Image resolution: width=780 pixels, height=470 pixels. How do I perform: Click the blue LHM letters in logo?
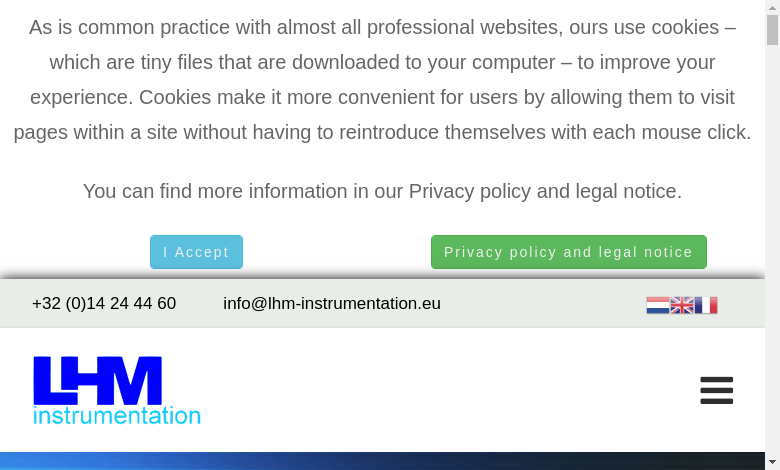coord(98,380)
